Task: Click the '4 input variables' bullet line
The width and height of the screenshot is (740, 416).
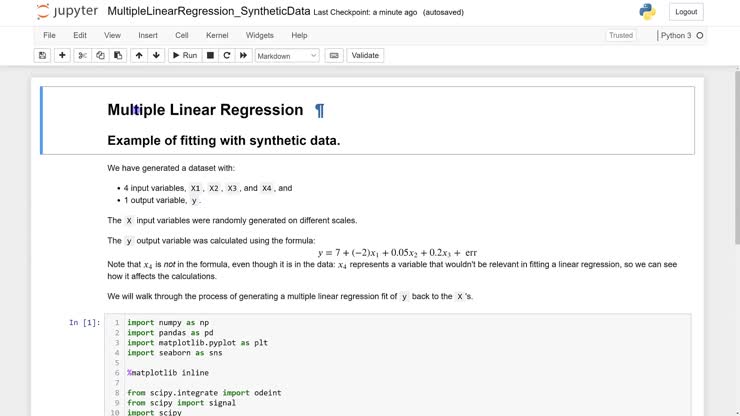Action: [208, 188]
